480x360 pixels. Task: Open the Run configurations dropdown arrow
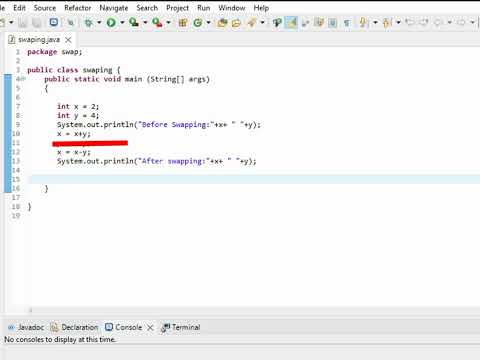[x=122, y=23]
